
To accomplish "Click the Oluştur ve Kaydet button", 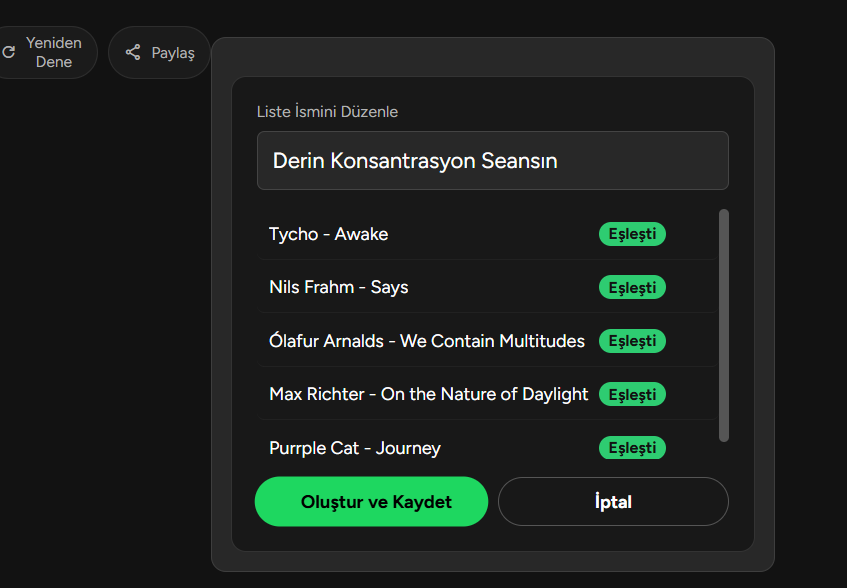I will (x=371, y=502).
